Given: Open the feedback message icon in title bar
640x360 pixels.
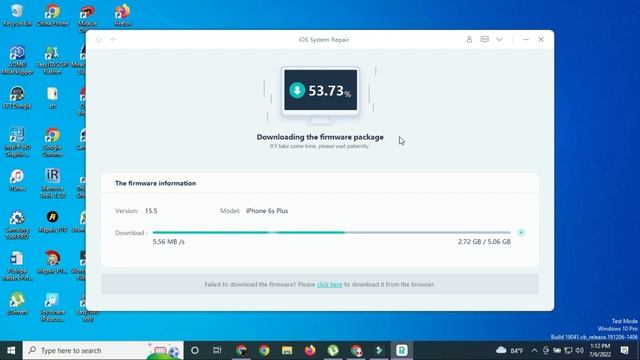Looking at the screenshot, I should (x=484, y=40).
